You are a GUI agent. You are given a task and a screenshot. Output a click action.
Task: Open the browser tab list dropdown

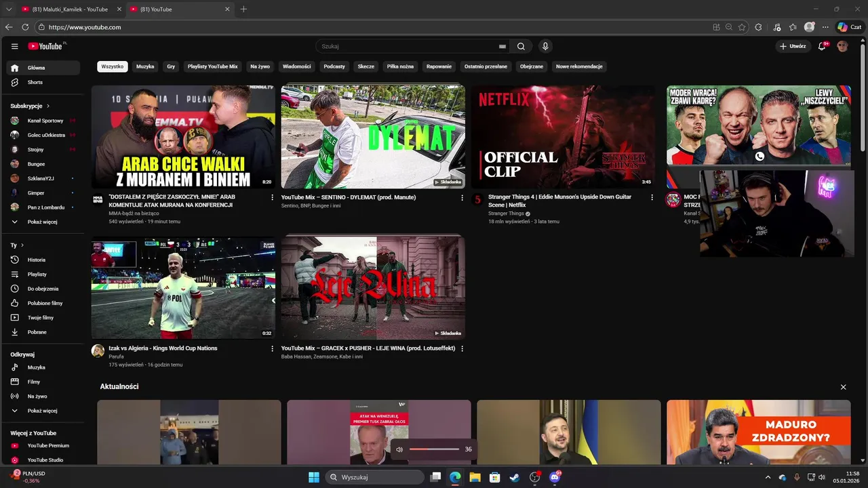[9, 9]
